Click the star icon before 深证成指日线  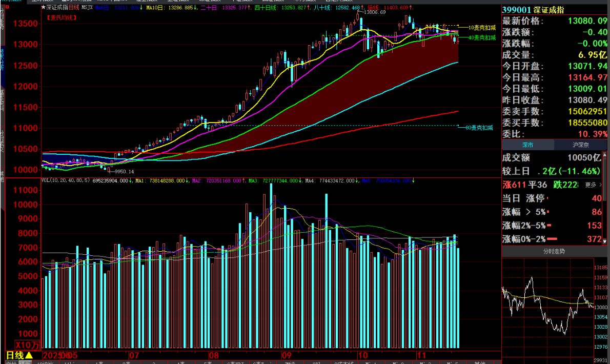44,7
